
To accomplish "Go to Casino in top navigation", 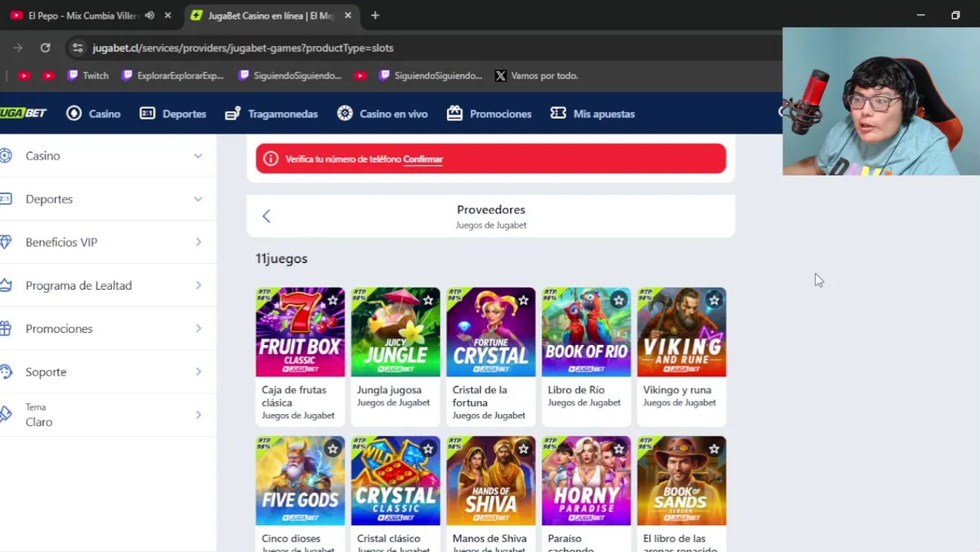I will (104, 113).
